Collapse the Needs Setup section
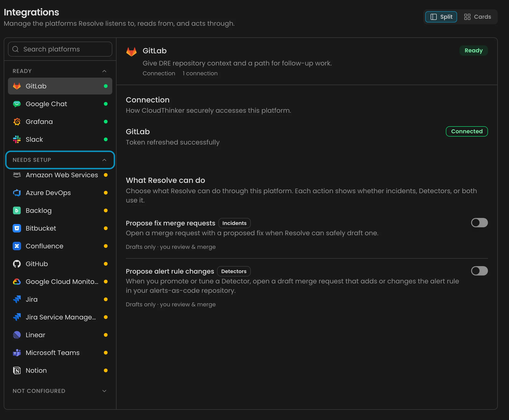Viewport: 509px width, 420px height. [x=60, y=160]
